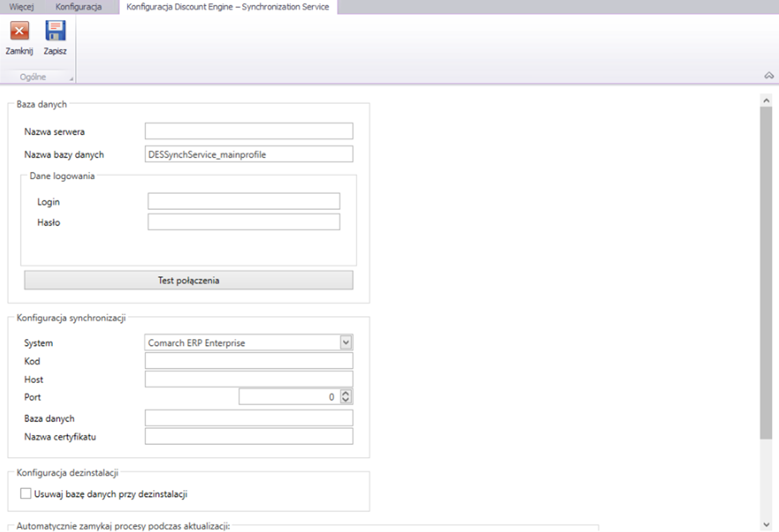The height and width of the screenshot is (532, 779).
Task: Select the Comarch ERP Enterprise combo box
Action: point(249,342)
